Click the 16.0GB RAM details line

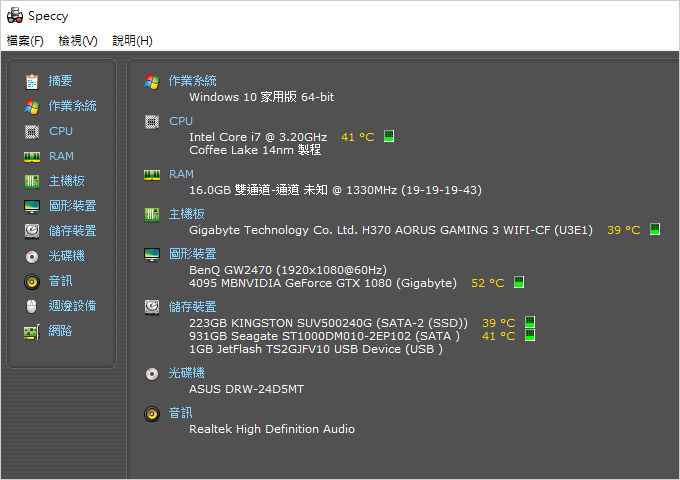pos(335,190)
